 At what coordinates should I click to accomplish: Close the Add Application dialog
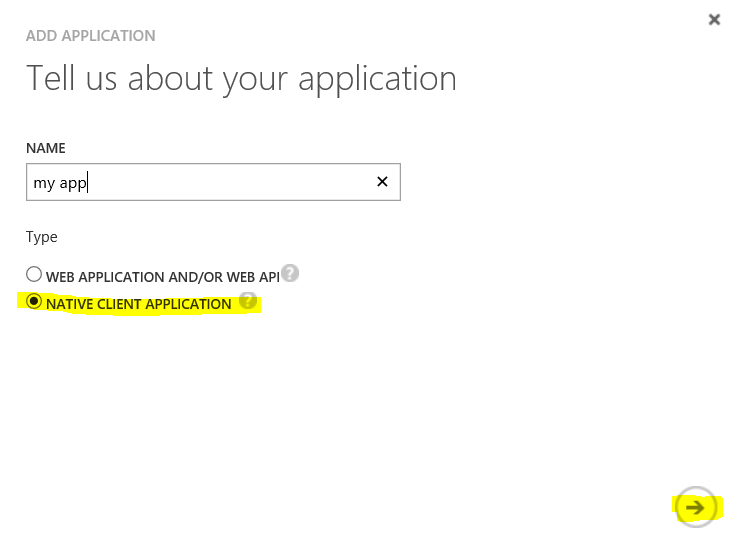click(714, 19)
